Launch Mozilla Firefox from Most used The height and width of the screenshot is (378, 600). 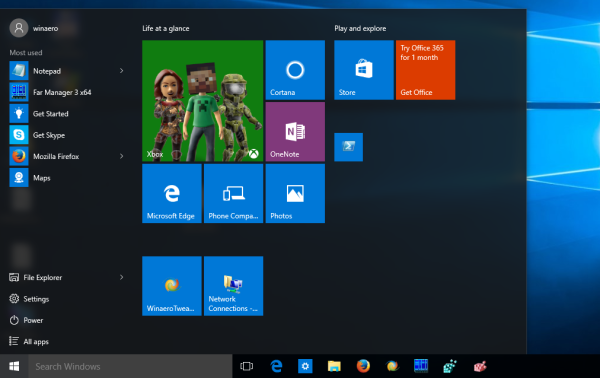coord(67,156)
